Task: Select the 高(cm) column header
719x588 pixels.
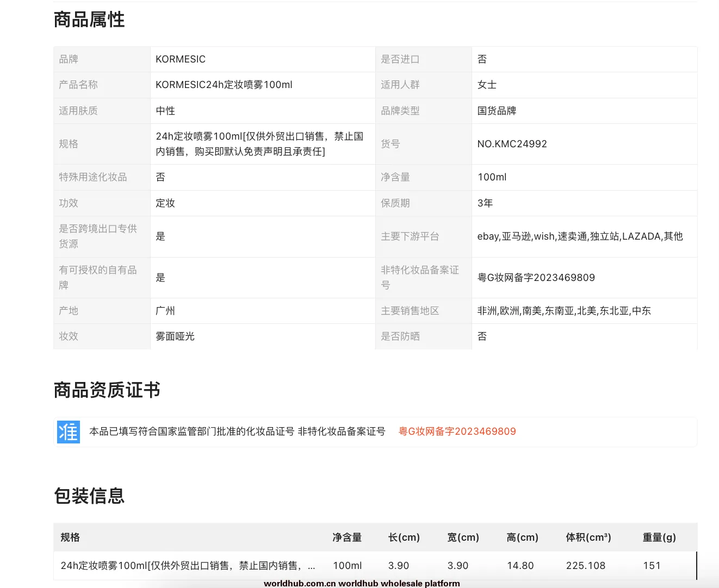Action: 523,537
